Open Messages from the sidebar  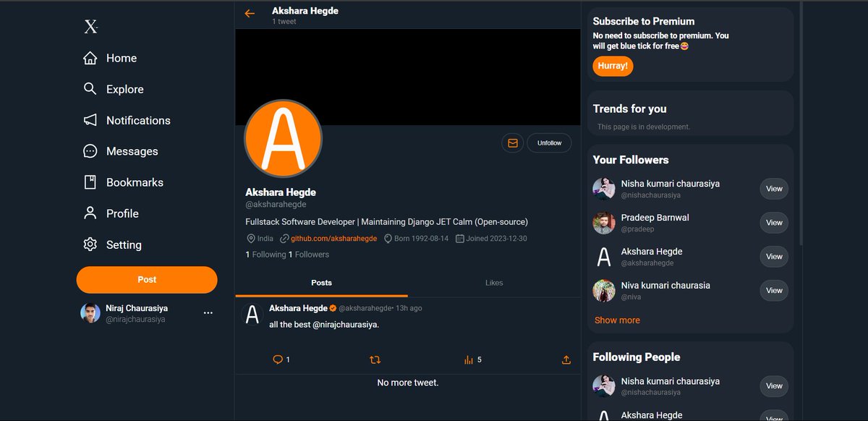click(120, 151)
